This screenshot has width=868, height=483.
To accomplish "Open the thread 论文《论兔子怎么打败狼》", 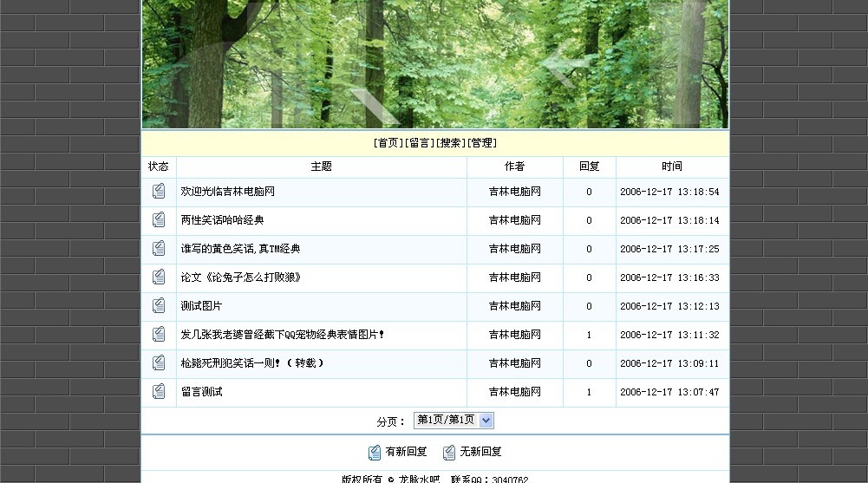I will (240, 277).
